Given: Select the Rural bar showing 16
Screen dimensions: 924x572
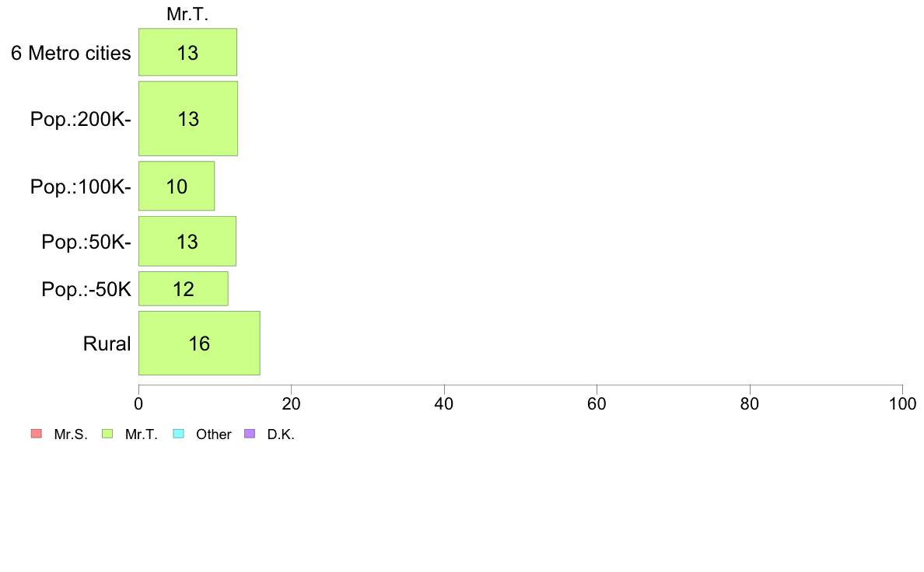Looking at the screenshot, I should coord(199,343).
